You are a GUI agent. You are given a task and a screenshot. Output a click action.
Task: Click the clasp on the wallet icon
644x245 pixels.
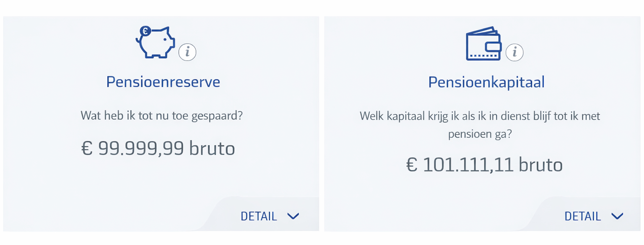coord(493,46)
